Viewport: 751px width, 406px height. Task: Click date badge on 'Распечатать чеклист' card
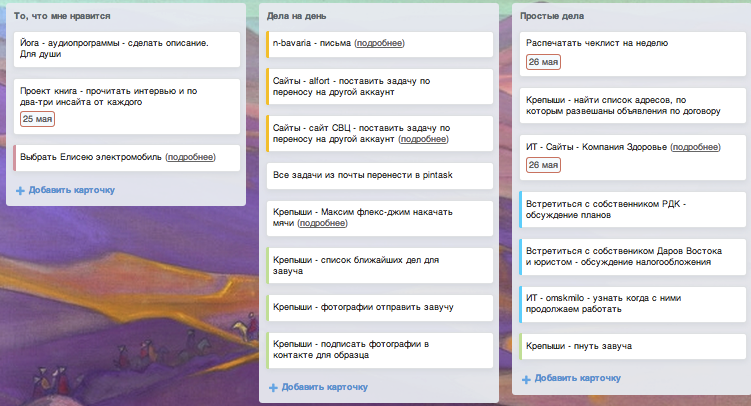[x=544, y=62]
